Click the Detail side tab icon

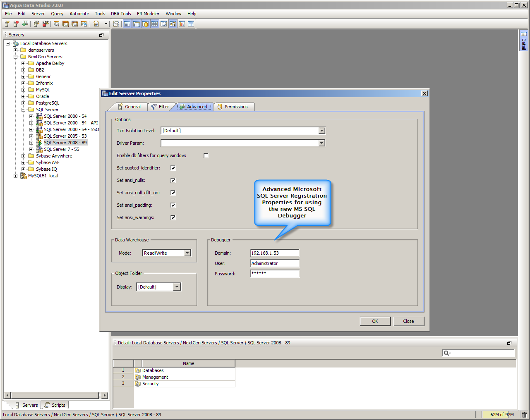click(523, 34)
